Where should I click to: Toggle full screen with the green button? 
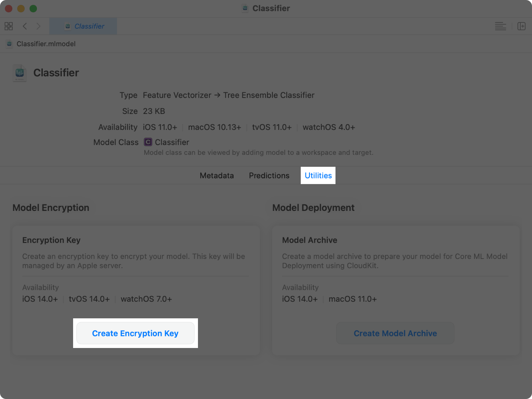(33, 8)
